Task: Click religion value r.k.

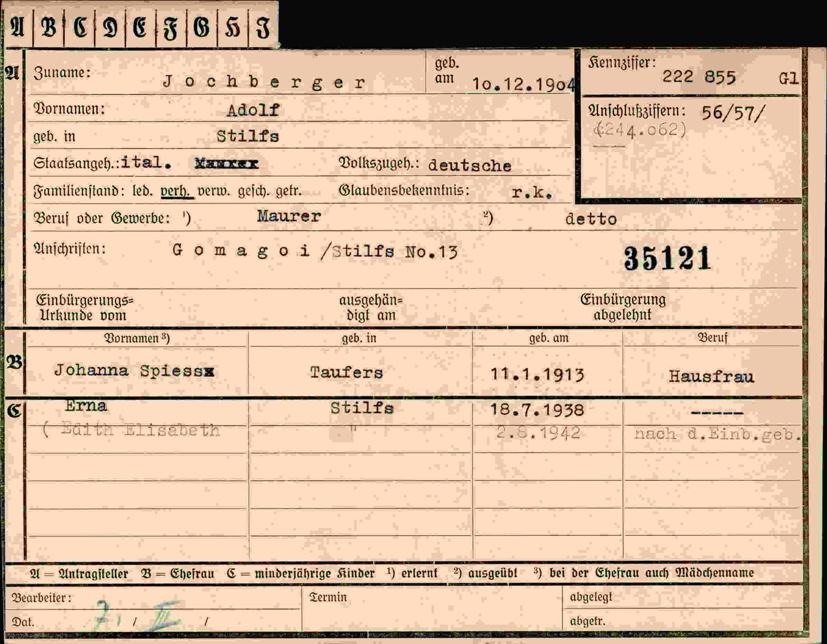Action: tap(532, 192)
